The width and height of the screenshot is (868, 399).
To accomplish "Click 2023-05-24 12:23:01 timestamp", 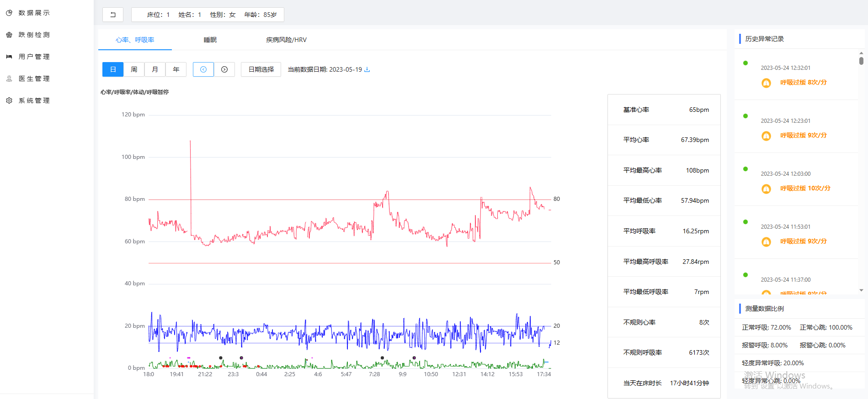I will coord(785,121).
